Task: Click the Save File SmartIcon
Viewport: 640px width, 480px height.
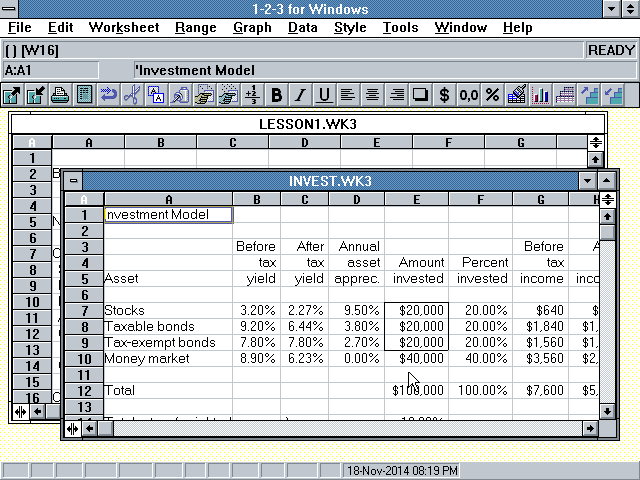Action: (36, 95)
